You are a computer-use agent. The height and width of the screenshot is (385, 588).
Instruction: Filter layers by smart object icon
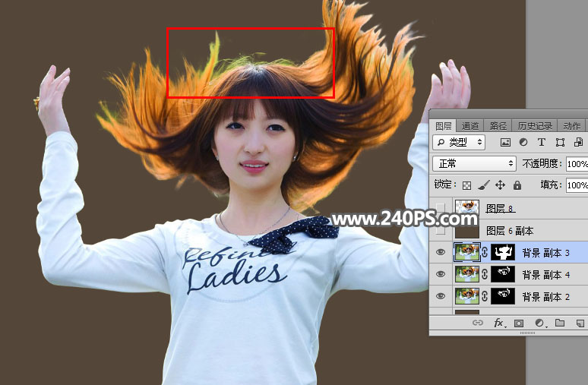pyautogui.click(x=578, y=143)
